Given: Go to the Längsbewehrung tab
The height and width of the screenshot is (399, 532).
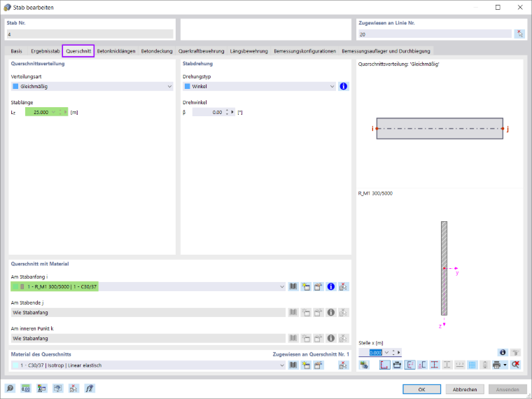Looking at the screenshot, I should click(x=248, y=51).
